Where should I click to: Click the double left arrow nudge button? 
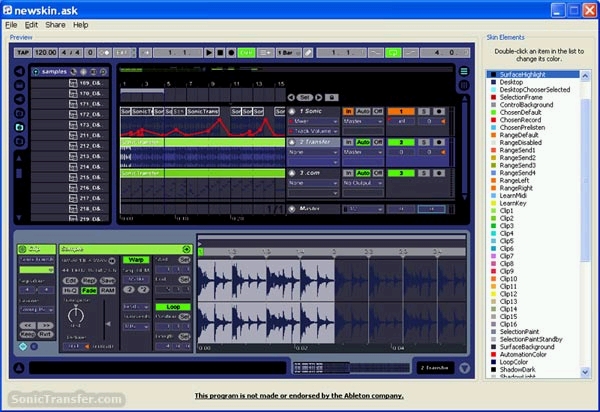tap(28, 326)
